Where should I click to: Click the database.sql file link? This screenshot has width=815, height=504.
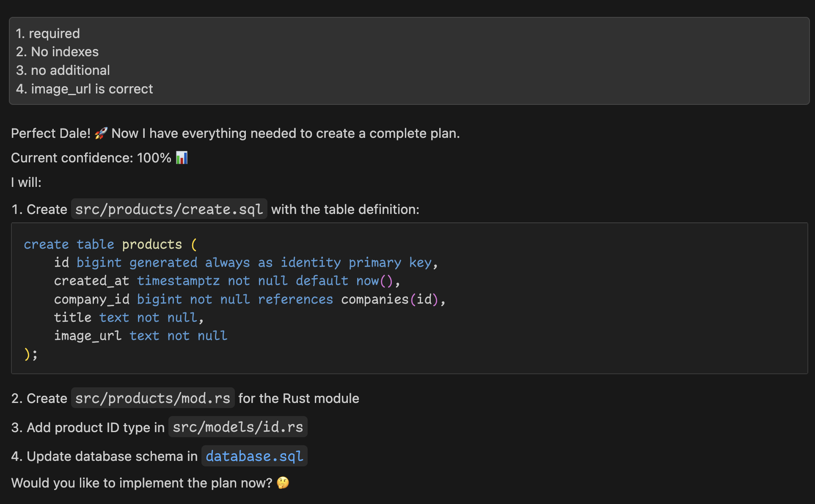[x=254, y=456]
